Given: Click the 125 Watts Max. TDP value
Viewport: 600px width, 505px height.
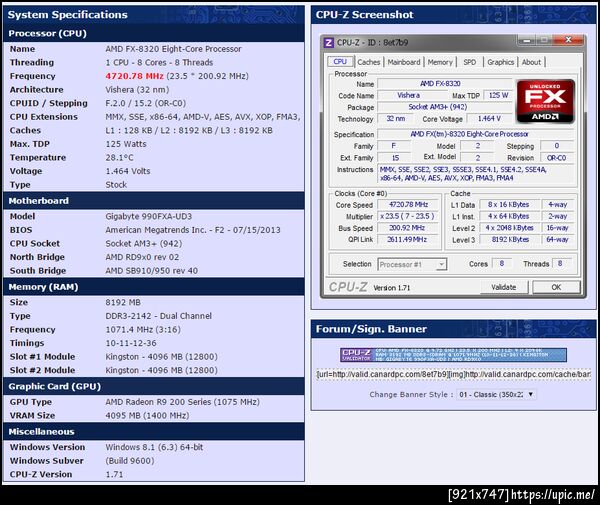Looking at the screenshot, I should point(126,144).
